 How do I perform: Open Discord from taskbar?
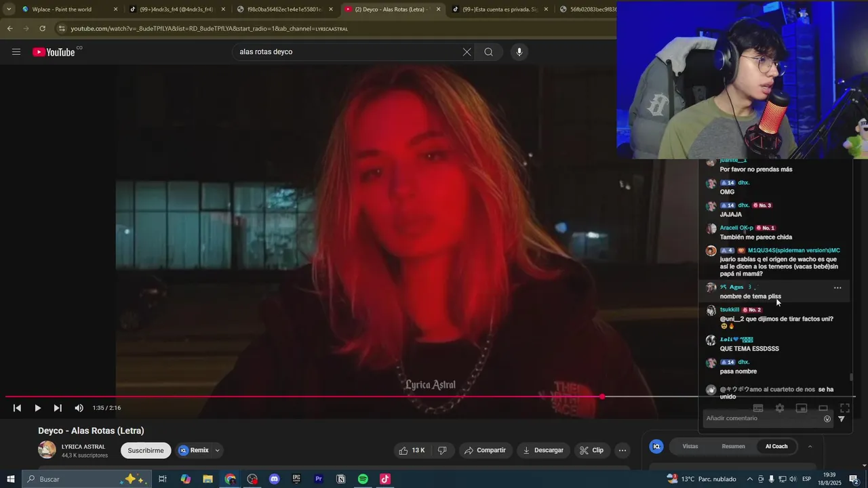point(274,479)
